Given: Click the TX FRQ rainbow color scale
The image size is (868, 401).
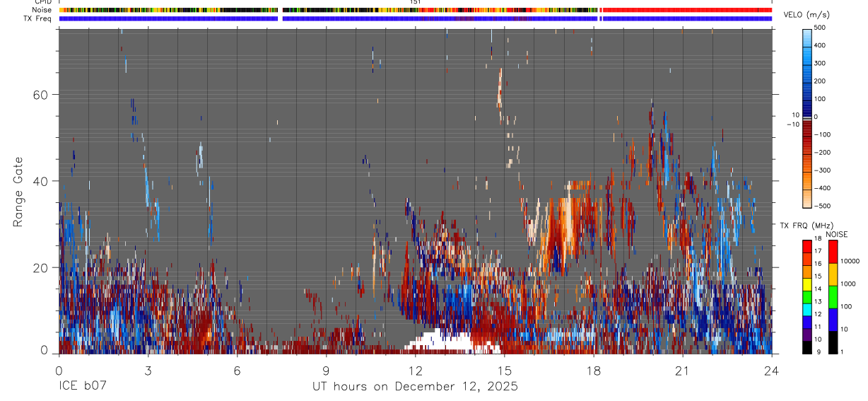Looking at the screenshot, I should click(807, 296).
